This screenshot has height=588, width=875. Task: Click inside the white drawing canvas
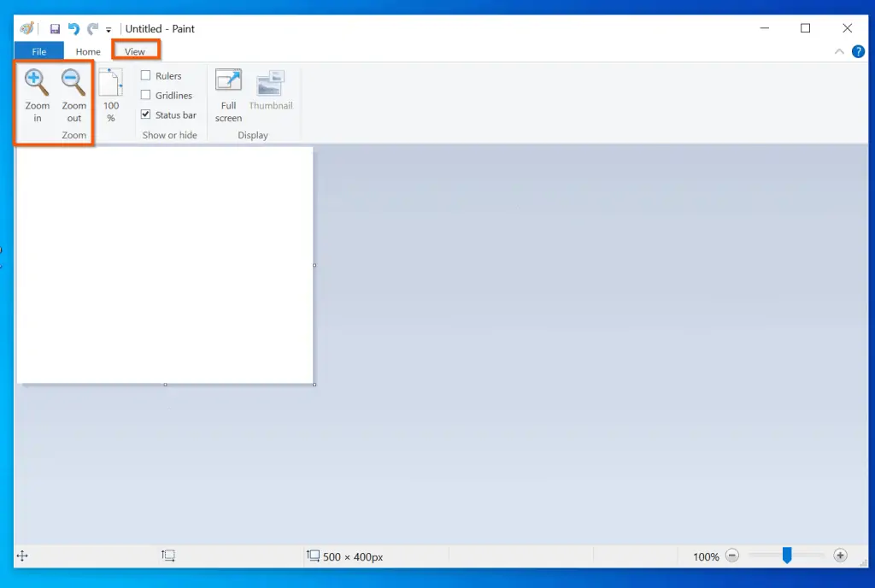click(x=165, y=265)
